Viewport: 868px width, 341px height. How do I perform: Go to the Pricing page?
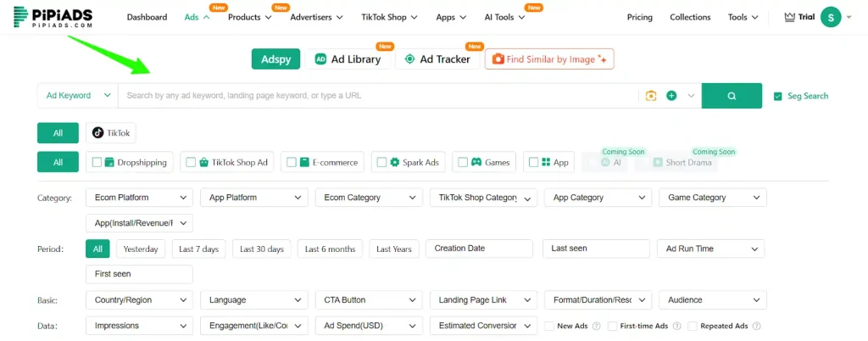[639, 17]
